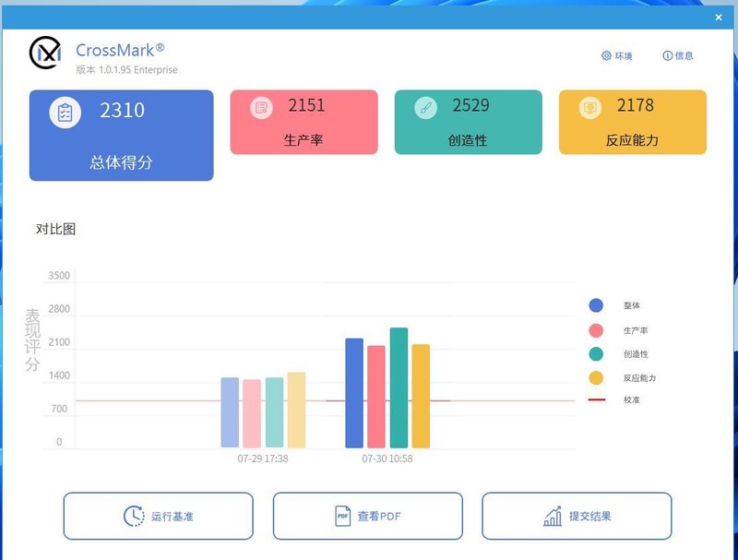Image resolution: width=738 pixels, height=560 pixels.
Task: Click the CrossMark logo icon
Action: point(44,55)
